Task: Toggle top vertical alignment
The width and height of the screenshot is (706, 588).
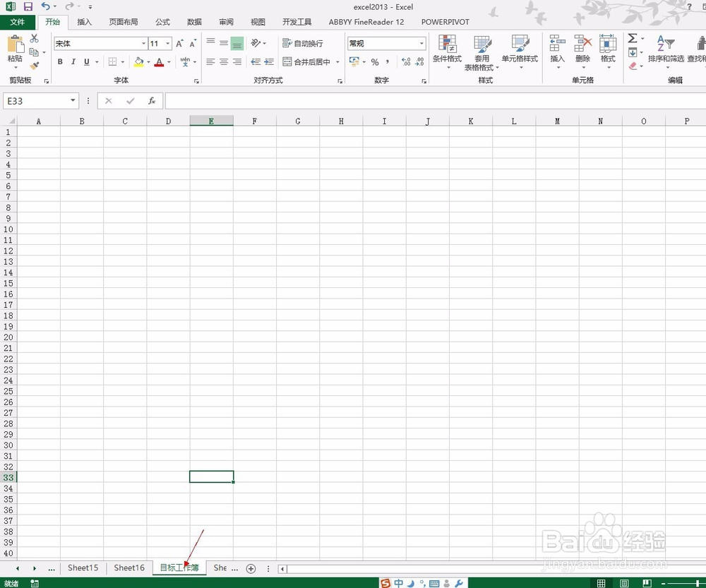Action: click(x=210, y=43)
